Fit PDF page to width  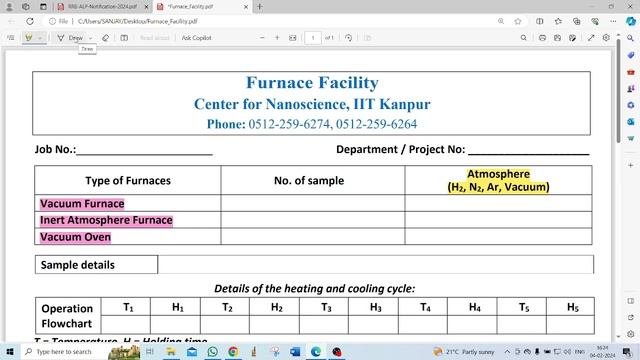tap(293, 38)
